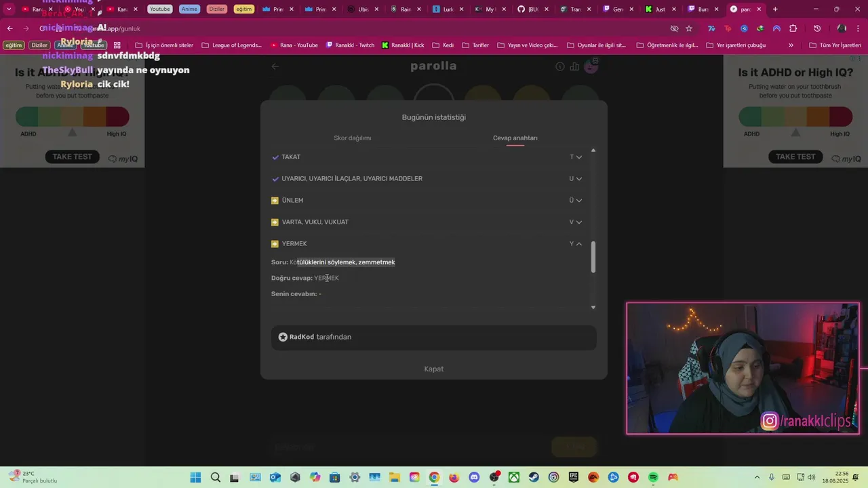
Task: Open the Ranakkl - Twitch bookmark
Action: click(x=350, y=45)
